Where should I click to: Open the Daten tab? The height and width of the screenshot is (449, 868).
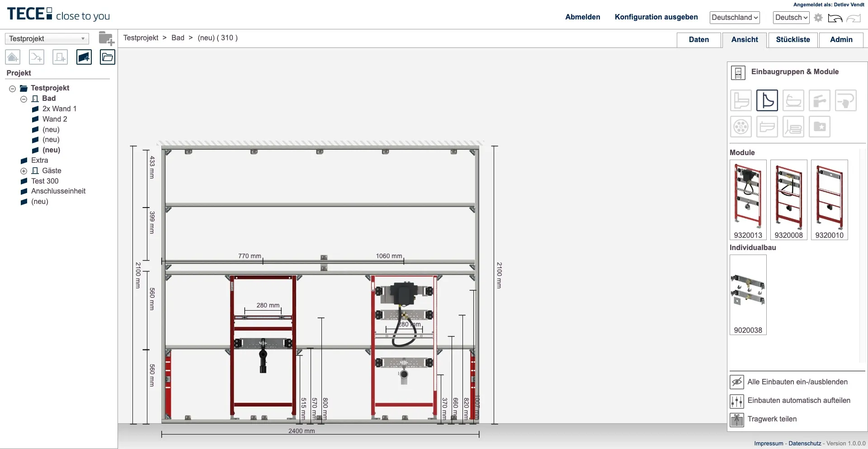tap(698, 40)
